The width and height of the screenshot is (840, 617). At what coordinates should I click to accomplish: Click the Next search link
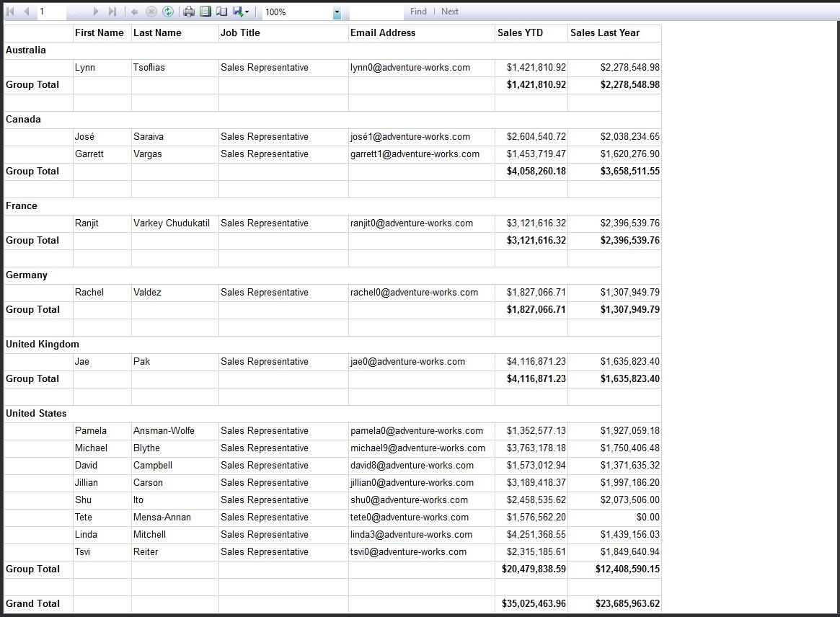[x=450, y=12]
